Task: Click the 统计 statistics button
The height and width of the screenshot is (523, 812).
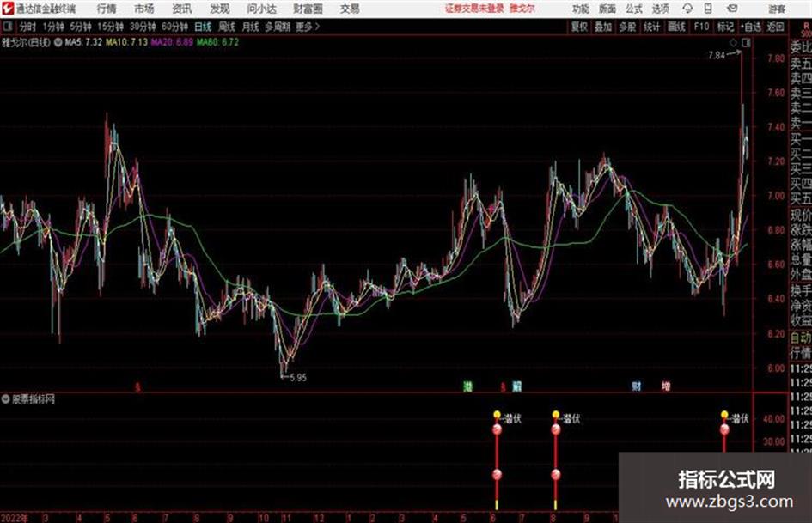Action: click(651, 27)
